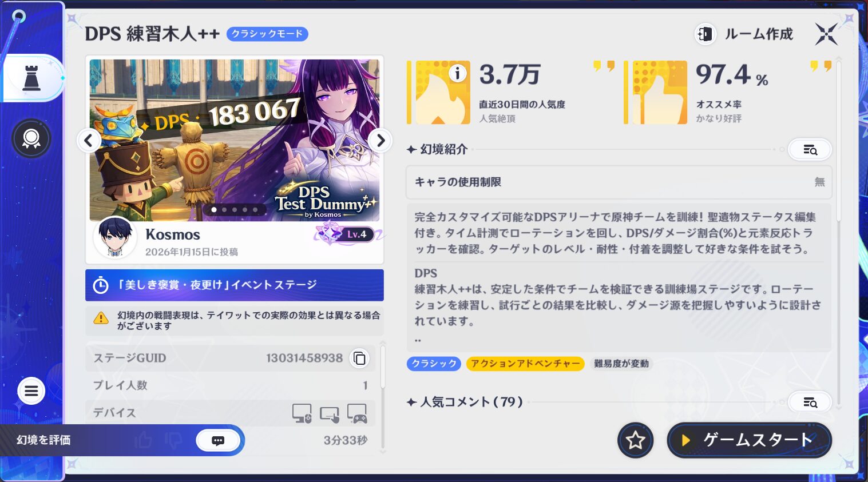Expand the 幻境紹介 details view
Screen dimensions: 868x482
pyautogui.click(x=810, y=149)
